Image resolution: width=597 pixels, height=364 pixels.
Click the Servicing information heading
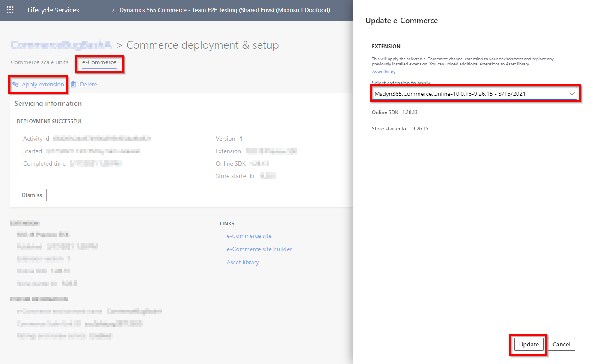pyautogui.click(x=48, y=104)
